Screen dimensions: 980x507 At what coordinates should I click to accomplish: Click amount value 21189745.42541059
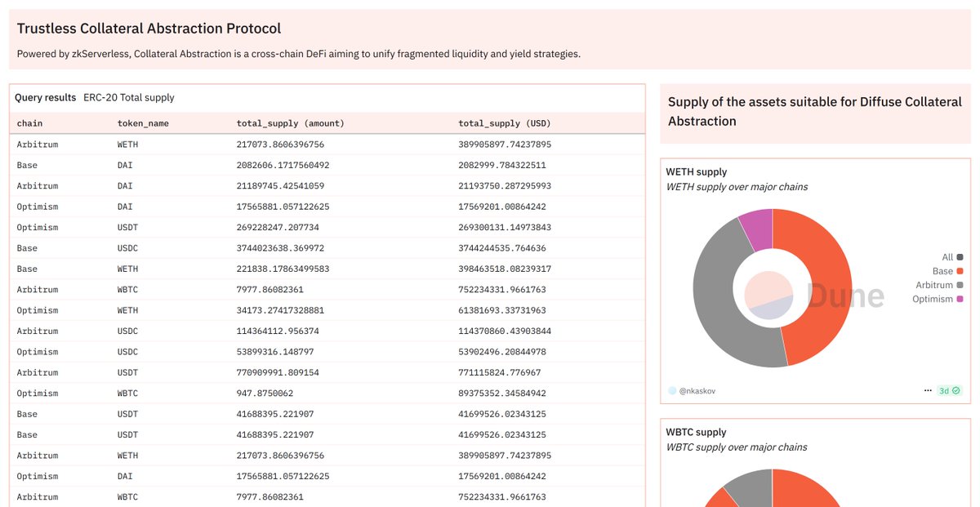(x=280, y=186)
